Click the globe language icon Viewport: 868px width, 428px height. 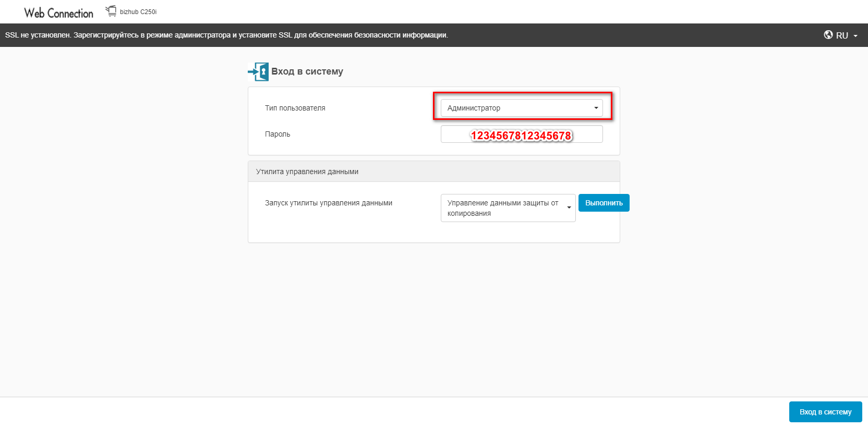[828, 35]
